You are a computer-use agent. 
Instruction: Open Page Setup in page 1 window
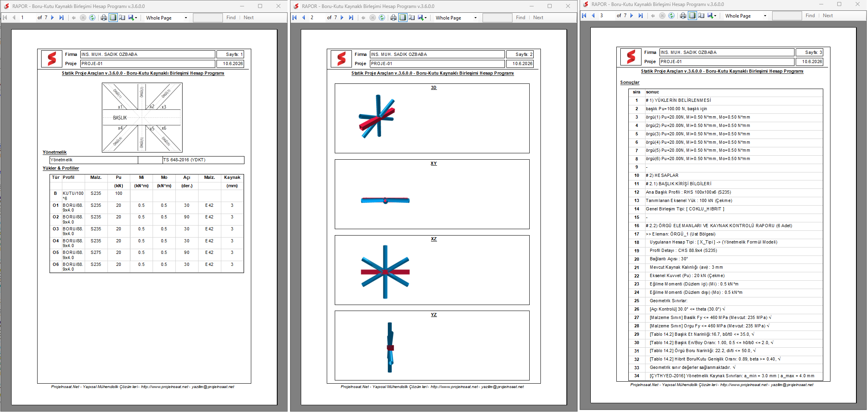pos(122,18)
